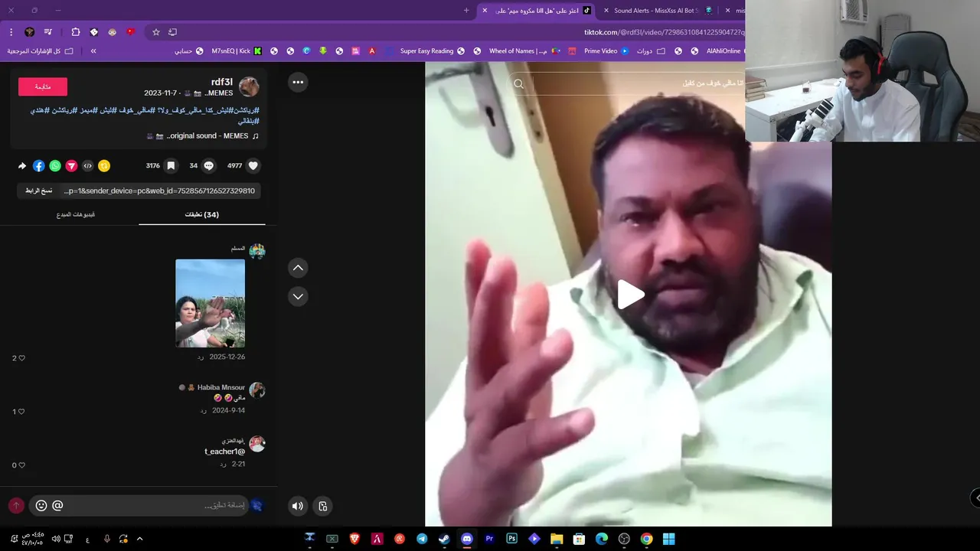The width and height of the screenshot is (980, 551).
Task: Open more share options arrow
Action: tap(22, 165)
